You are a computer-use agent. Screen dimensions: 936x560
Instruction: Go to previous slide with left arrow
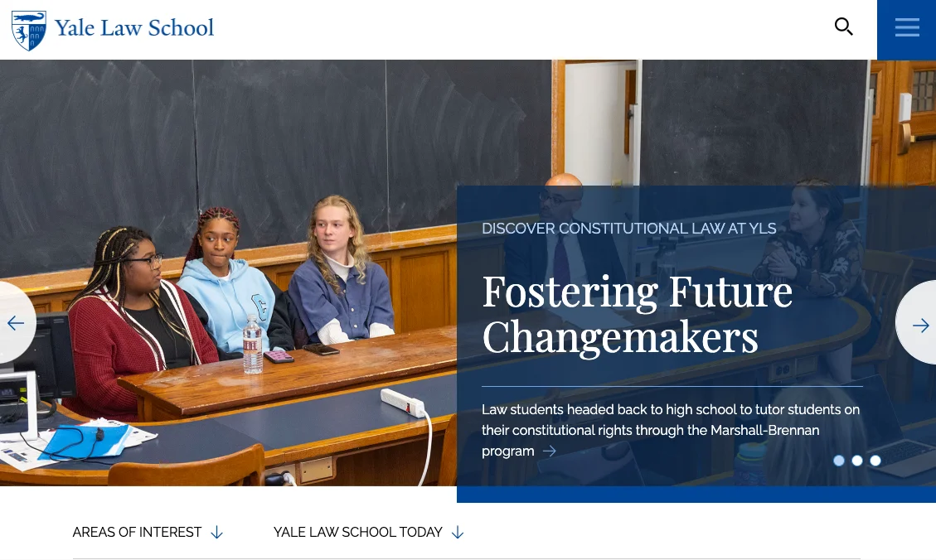(16, 323)
